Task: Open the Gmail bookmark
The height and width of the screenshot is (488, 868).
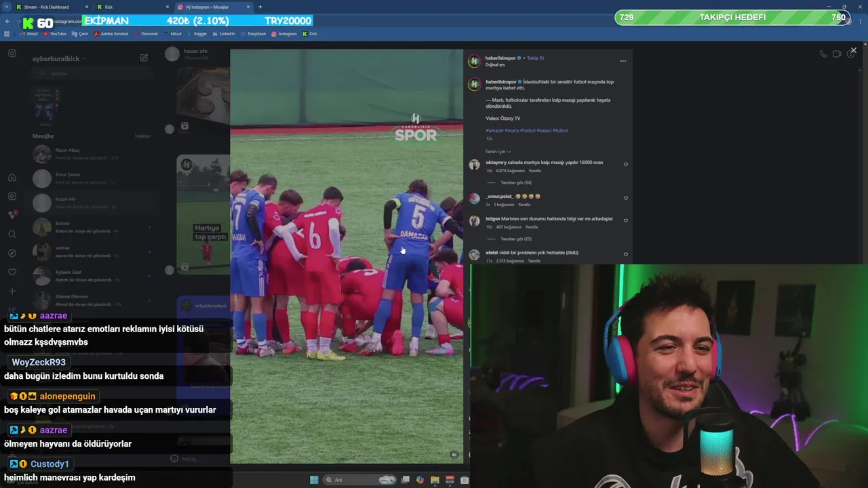Action: 29,34
